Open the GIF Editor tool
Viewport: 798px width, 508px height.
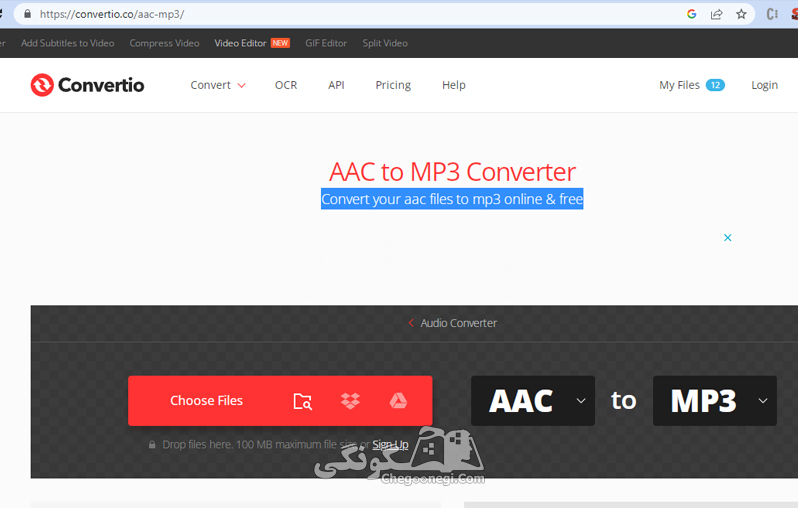coord(326,43)
